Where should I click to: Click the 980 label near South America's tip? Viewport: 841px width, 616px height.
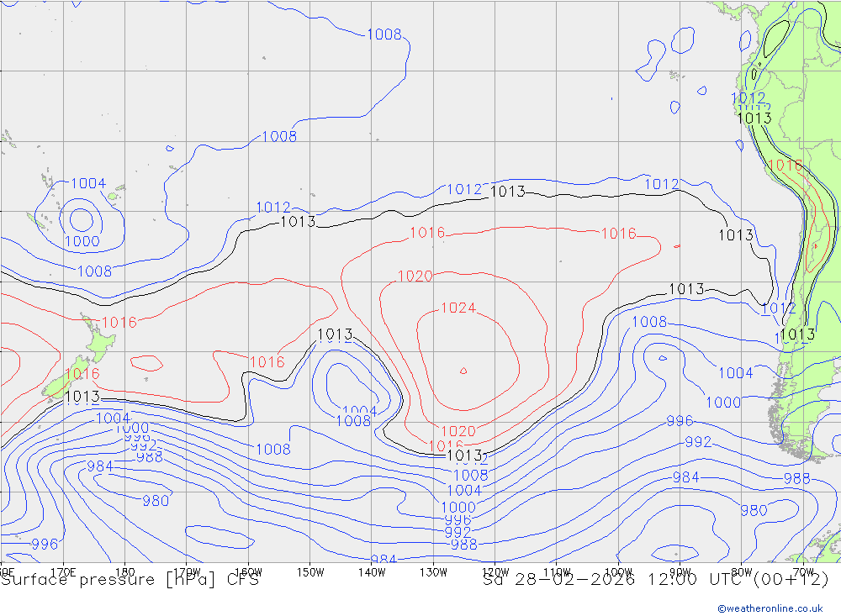click(754, 510)
